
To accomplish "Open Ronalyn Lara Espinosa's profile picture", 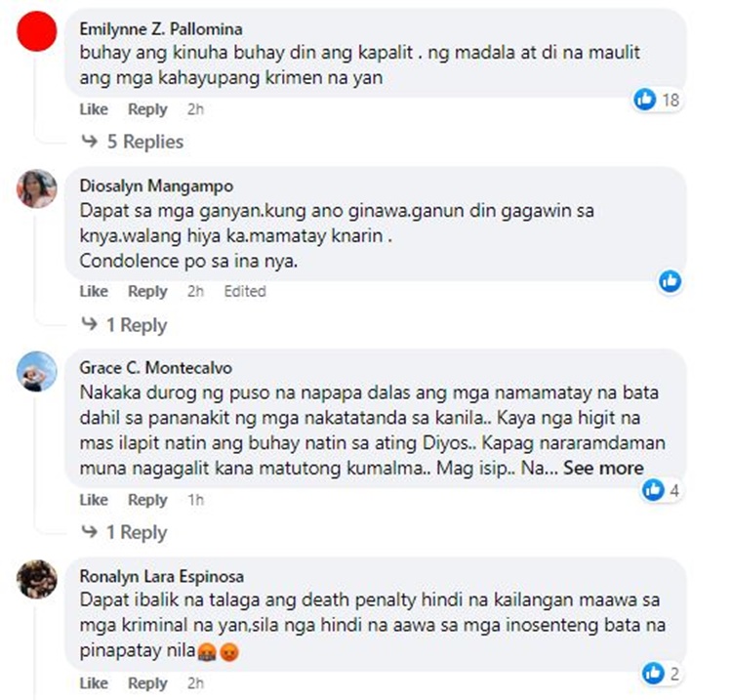I will [x=37, y=579].
